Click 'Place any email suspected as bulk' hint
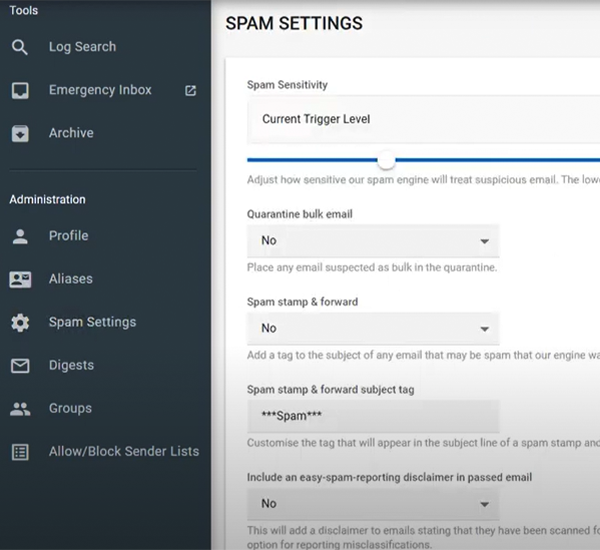 (x=372, y=267)
